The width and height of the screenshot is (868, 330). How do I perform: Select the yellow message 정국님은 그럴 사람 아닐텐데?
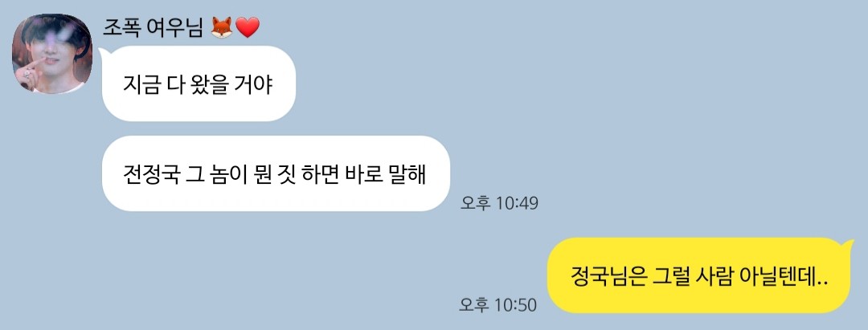tap(699, 275)
